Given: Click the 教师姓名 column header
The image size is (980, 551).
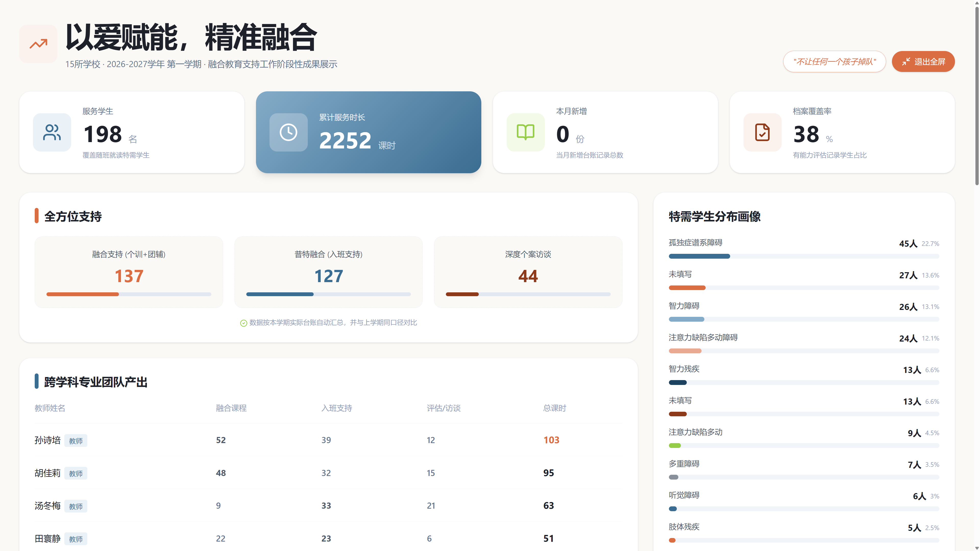Looking at the screenshot, I should [50, 408].
